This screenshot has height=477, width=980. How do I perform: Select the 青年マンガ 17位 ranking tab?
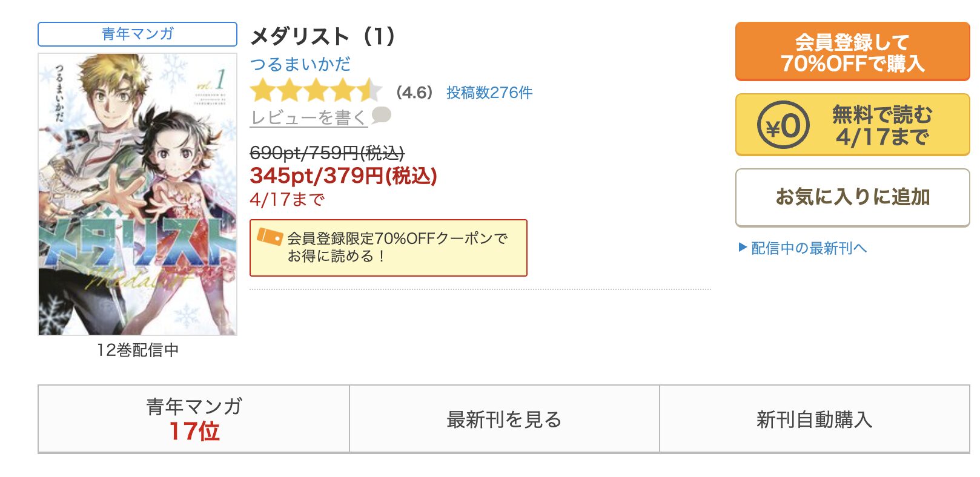pyautogui.click(x=194, y=419)
